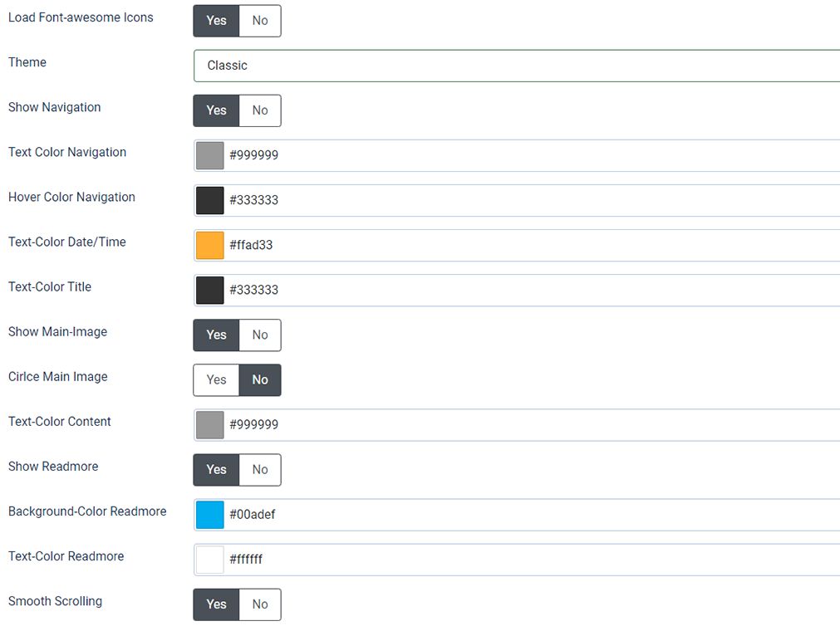Click the Show Readmore label
Screen dimensions: 840x631
[53, 467]
